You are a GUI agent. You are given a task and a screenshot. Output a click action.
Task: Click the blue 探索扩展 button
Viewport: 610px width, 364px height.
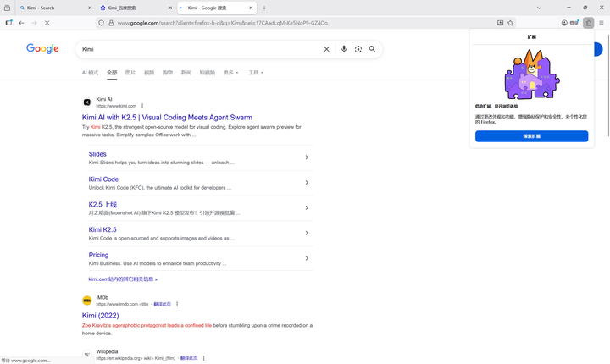[531, 135]
